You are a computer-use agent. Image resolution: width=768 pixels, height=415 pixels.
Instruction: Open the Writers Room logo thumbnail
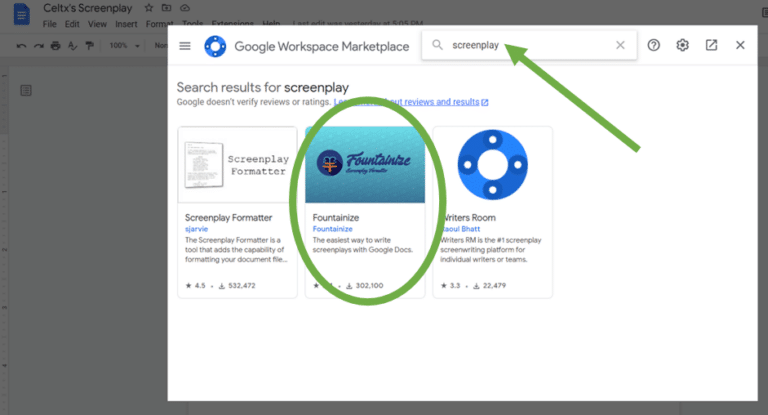pyautogui.click(x=493, y=165)
